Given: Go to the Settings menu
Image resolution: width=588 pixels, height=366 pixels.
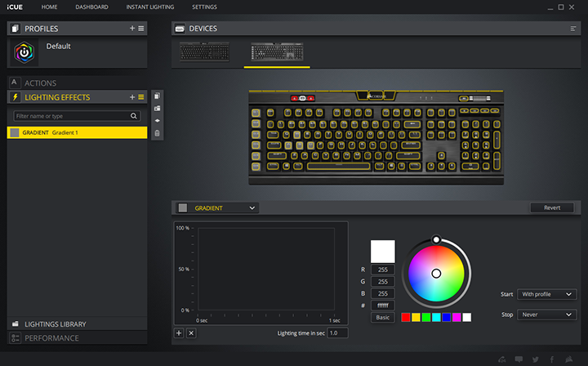Looking at the screenshot, I should (x=204, y=7).
